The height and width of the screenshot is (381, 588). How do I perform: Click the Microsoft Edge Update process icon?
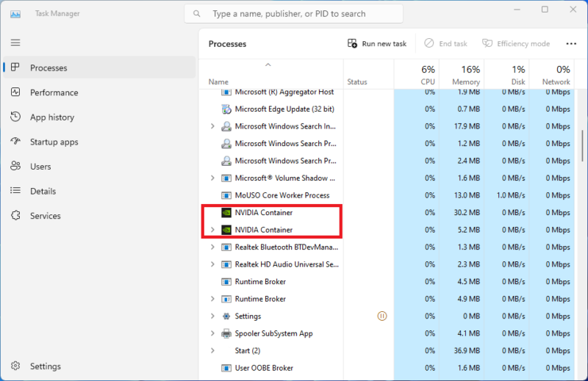(x=226, y=109)
